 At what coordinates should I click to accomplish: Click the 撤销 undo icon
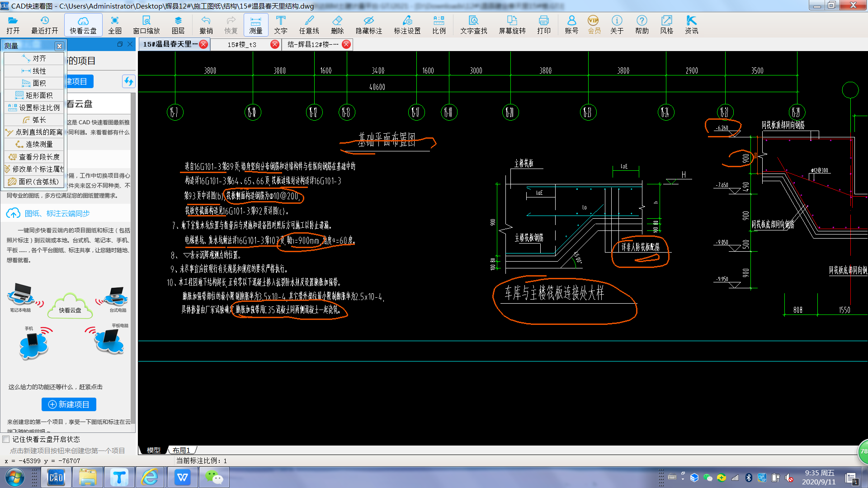point(206,25)
